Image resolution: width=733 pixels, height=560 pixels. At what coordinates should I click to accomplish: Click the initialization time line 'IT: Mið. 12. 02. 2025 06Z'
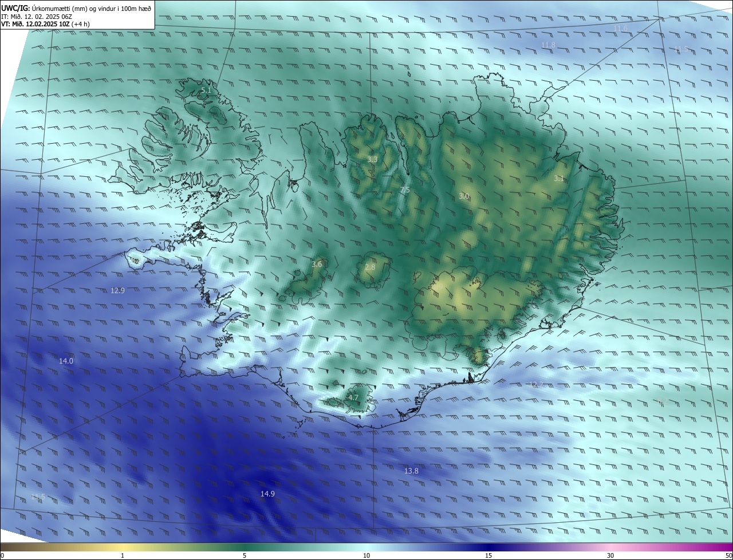point(37,17)
